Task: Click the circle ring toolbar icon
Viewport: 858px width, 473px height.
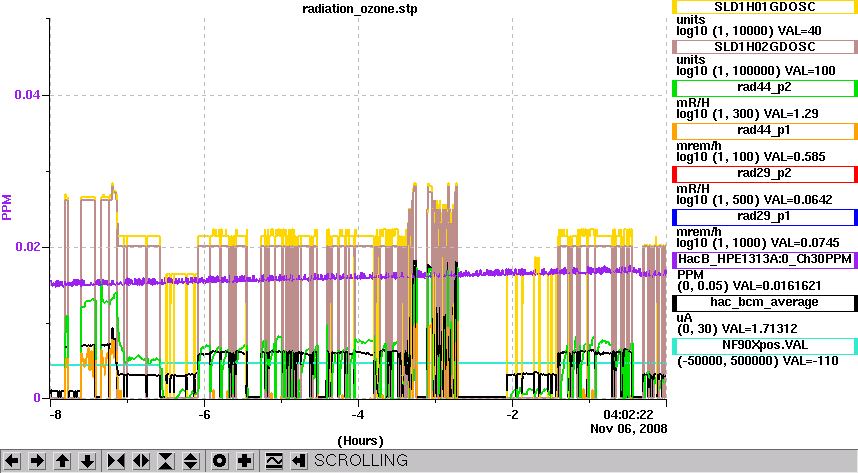Action: coord(219,461)
